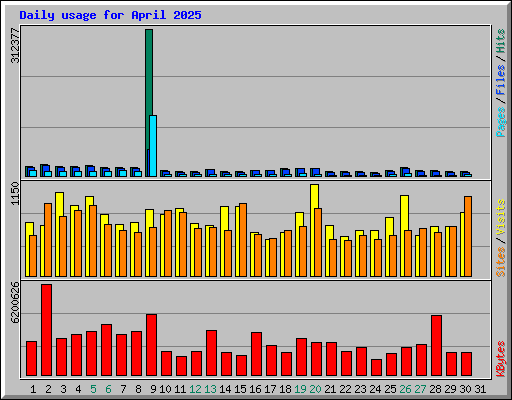512x400 pixels.
Task: Click the red KBytes bar for day 9
Action: pos(151,345)
